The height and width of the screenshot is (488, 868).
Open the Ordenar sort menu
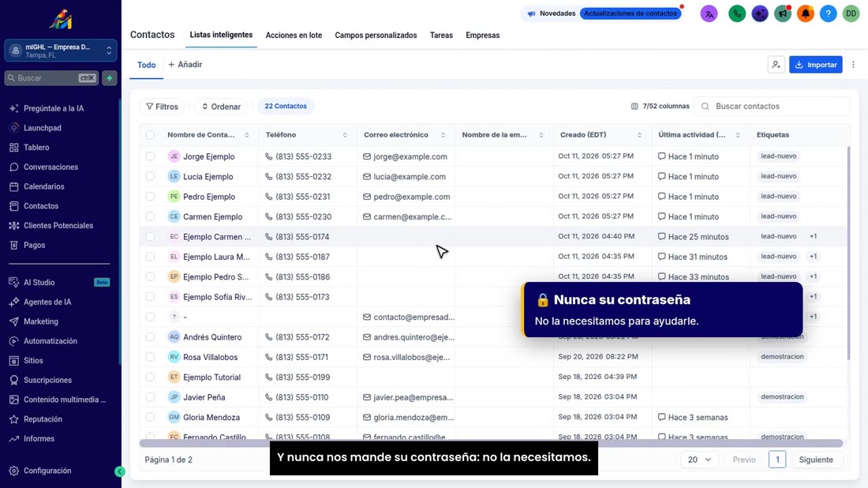(x=221, y=107)
